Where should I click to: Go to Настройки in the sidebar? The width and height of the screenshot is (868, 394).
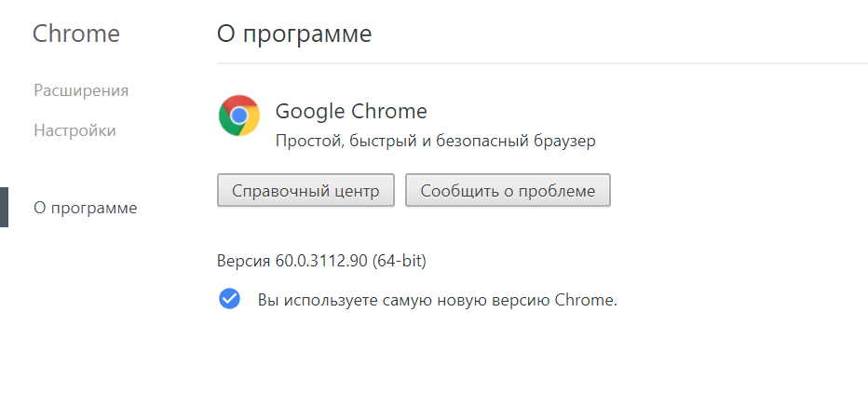[75, 130]
